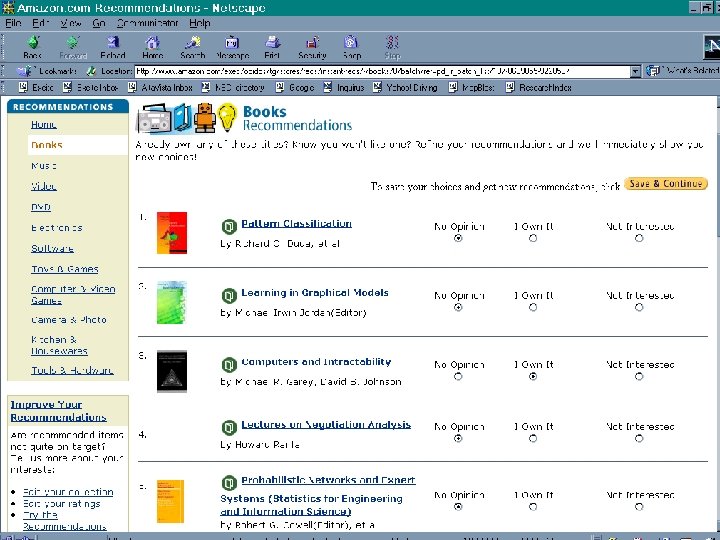The width and height of the screenshot is (720, 540).
Task: Open the MapBlast bookmark
Action: (x=472, y=87)
